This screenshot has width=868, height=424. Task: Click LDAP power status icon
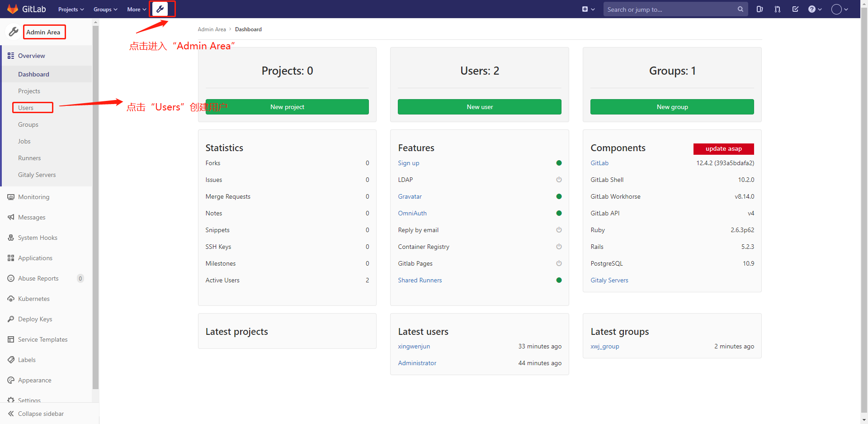[x=559, y=180]
